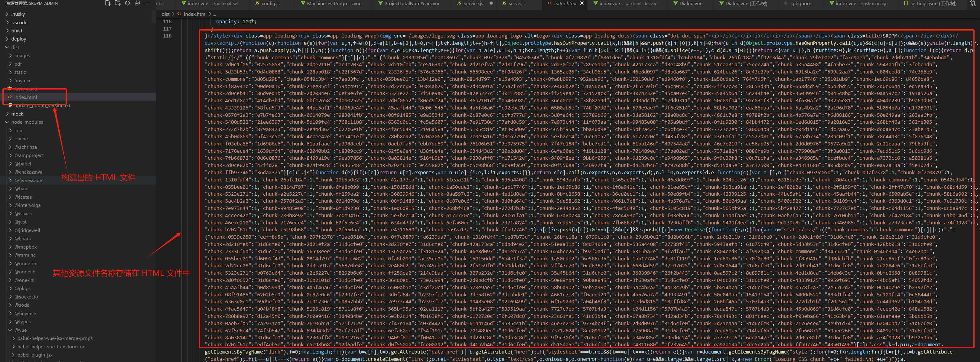Click the compare changes icon at top right

973,3
